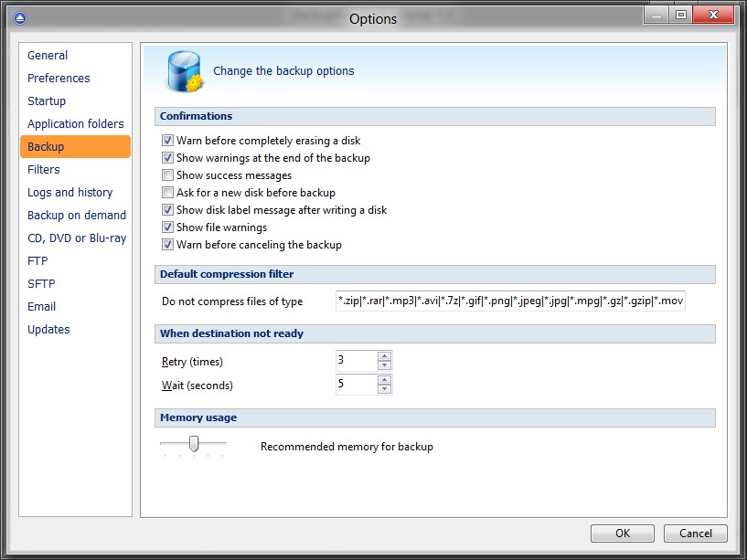The width and height of the screenshot is (747, 560).
Task: Toggle Show file warnings checkbox
Action: [167, 227]
